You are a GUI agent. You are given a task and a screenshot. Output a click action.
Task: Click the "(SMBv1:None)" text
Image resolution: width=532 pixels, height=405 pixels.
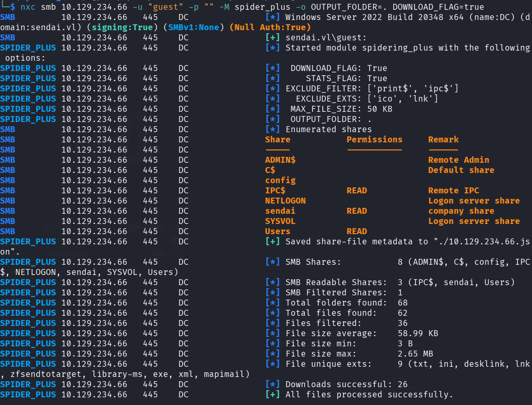tap(194, 27)
